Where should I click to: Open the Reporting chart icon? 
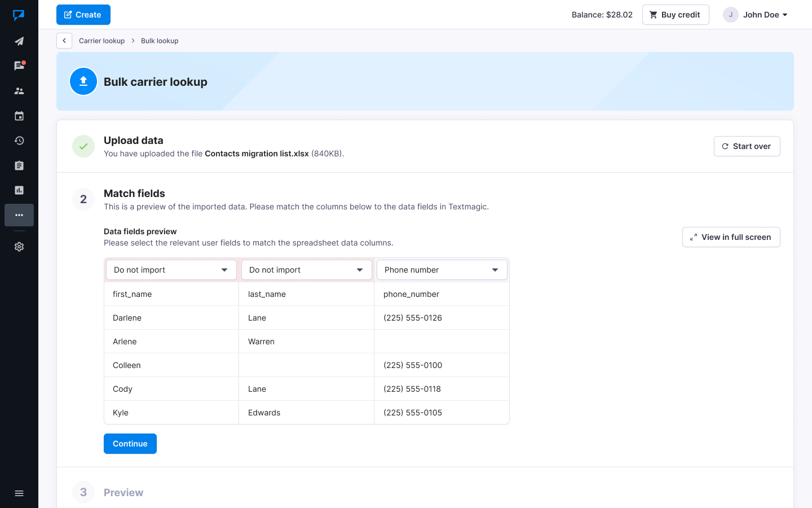(19, 190)
